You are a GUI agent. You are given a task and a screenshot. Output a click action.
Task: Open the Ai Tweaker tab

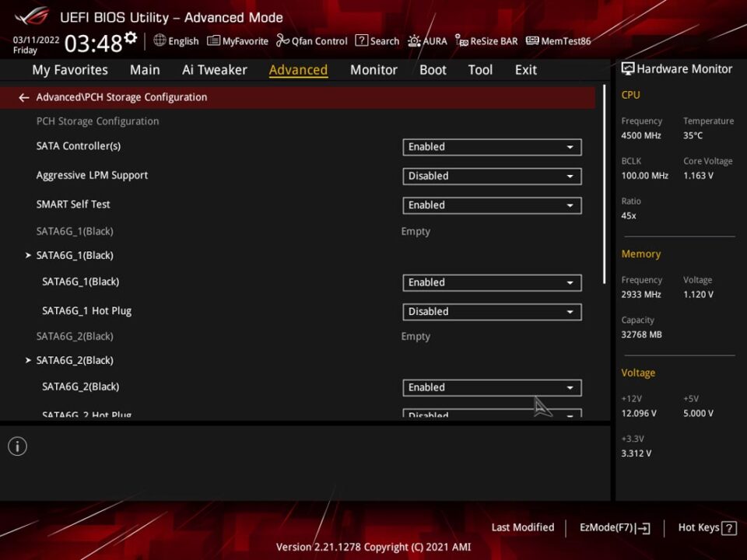pos(215,70)
